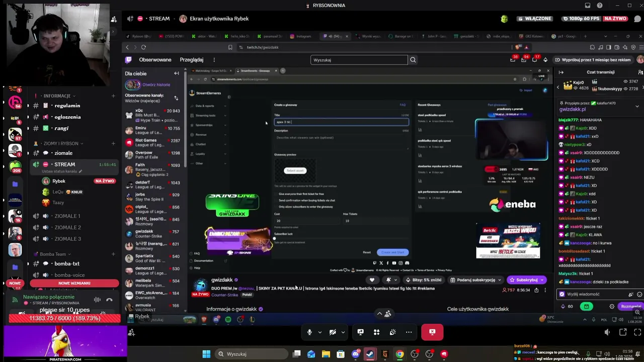
Task: Open Twitch bits diamond icon in top bar
Action: pyautogui.click(x=545, y=60)
